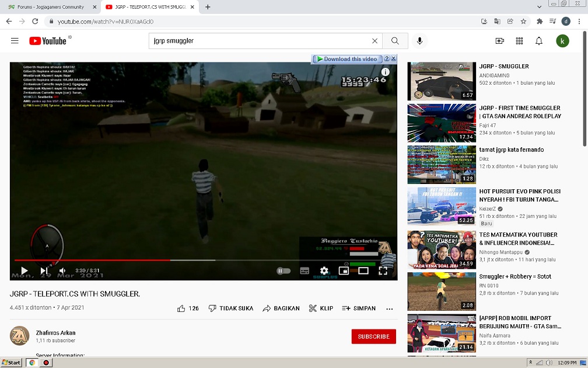Open the Create video camera icon
The height and width of the screenshot is (368, 588).
tap(499, 41)
